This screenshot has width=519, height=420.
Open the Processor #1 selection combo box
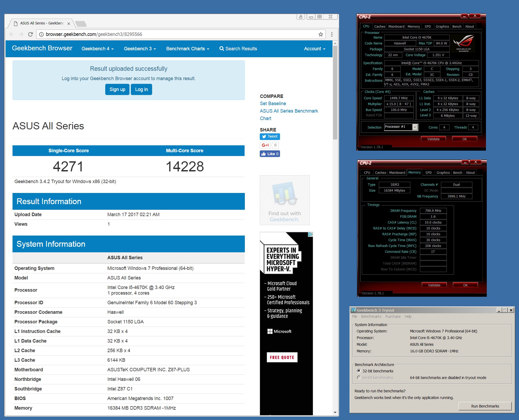tap(401, 127)
